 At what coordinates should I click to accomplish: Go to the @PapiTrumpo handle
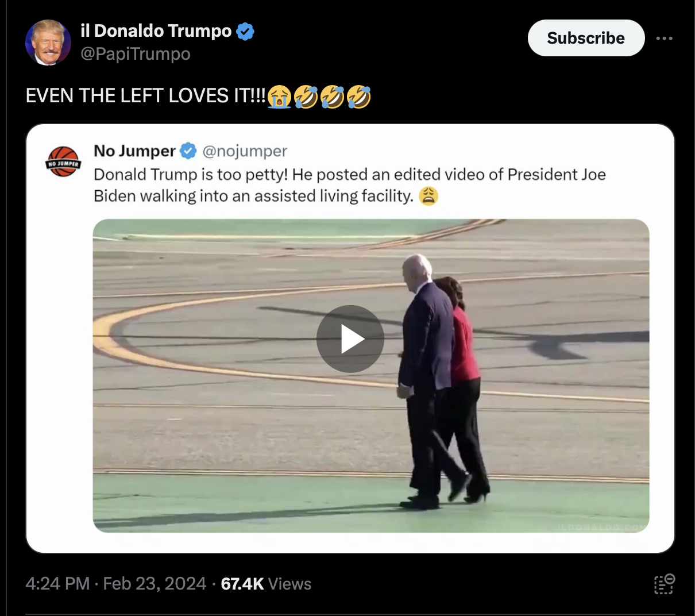tap(136, 54)
